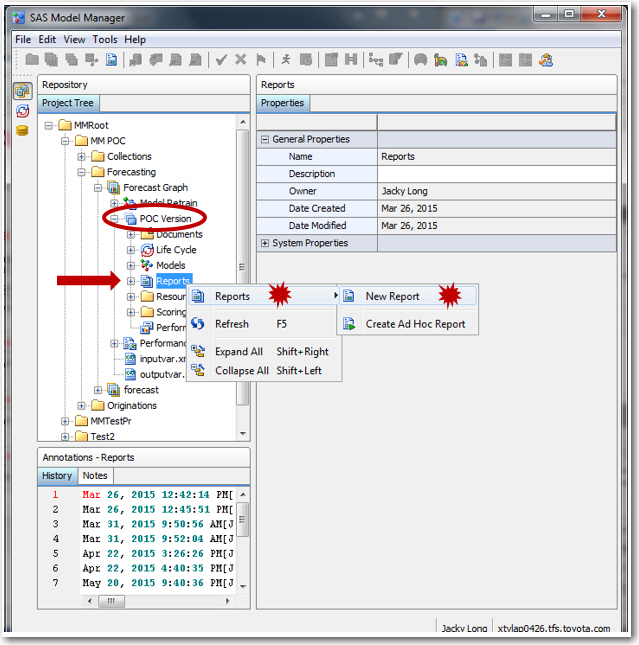Click the History horizontal scrollbar thumb
This screenshot has width=639, height=645.
(x=111, y=601)
